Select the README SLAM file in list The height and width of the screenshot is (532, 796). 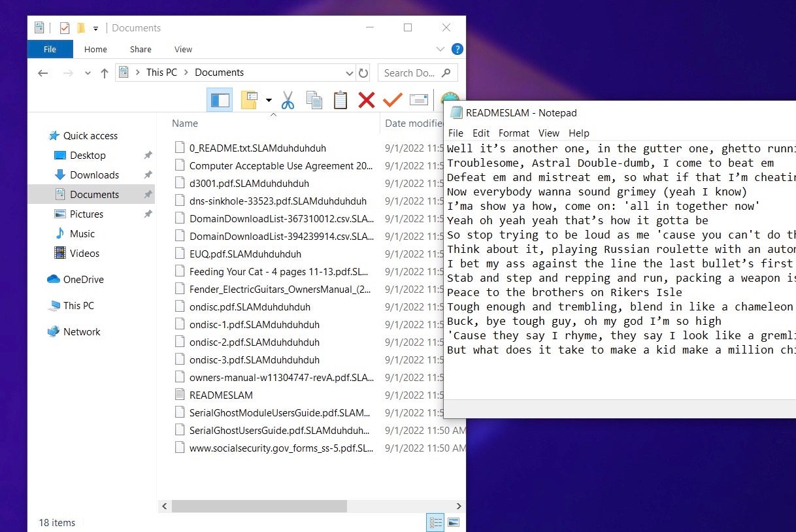[221, 395]
